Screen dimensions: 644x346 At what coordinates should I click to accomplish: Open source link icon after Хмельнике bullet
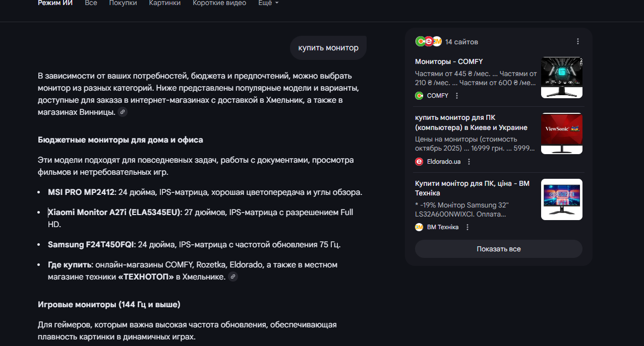coord(232,276)
